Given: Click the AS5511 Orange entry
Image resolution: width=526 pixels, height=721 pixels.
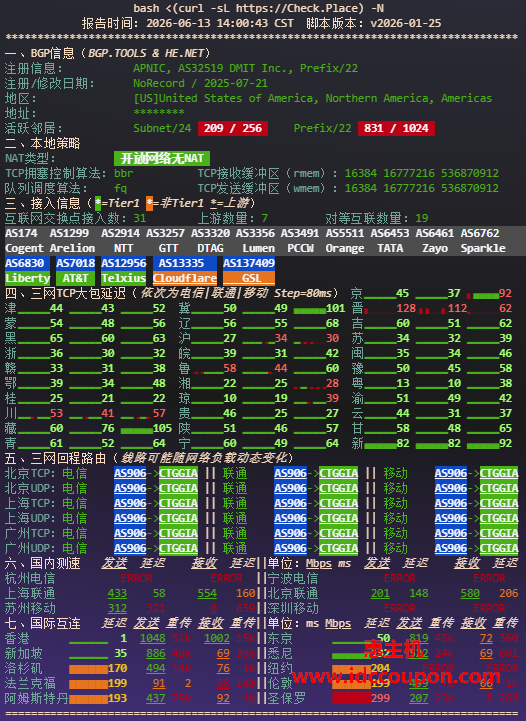Looking at the screenshot, I should click(345, 241).
